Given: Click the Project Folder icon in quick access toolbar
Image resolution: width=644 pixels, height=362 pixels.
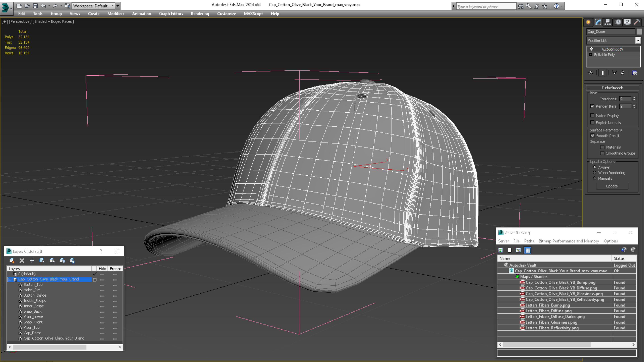Looking at the screenshot, I should pos(67,6).
